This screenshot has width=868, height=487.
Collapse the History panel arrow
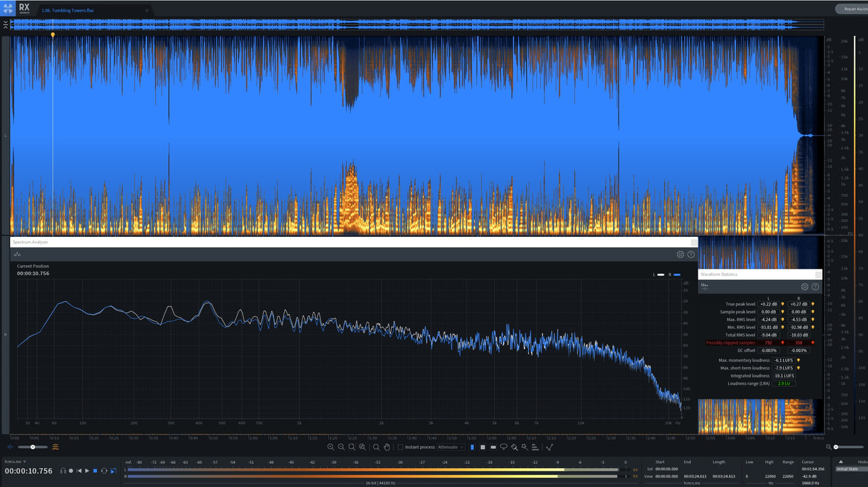841,461
